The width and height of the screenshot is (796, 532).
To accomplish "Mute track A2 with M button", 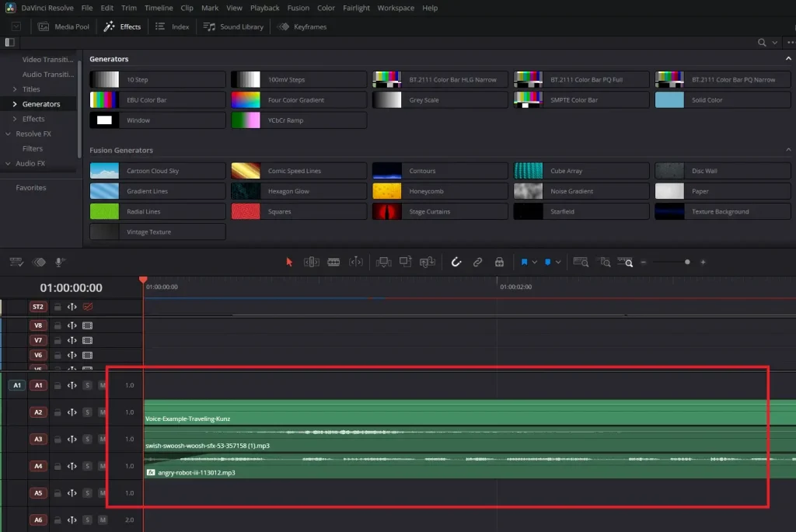I will click(x=103, y=412).
